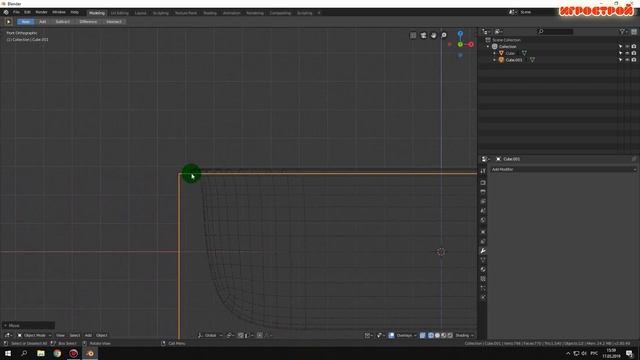Select the Difference selection mode button
Screen dimensions: 640x360
click(88, 22)
